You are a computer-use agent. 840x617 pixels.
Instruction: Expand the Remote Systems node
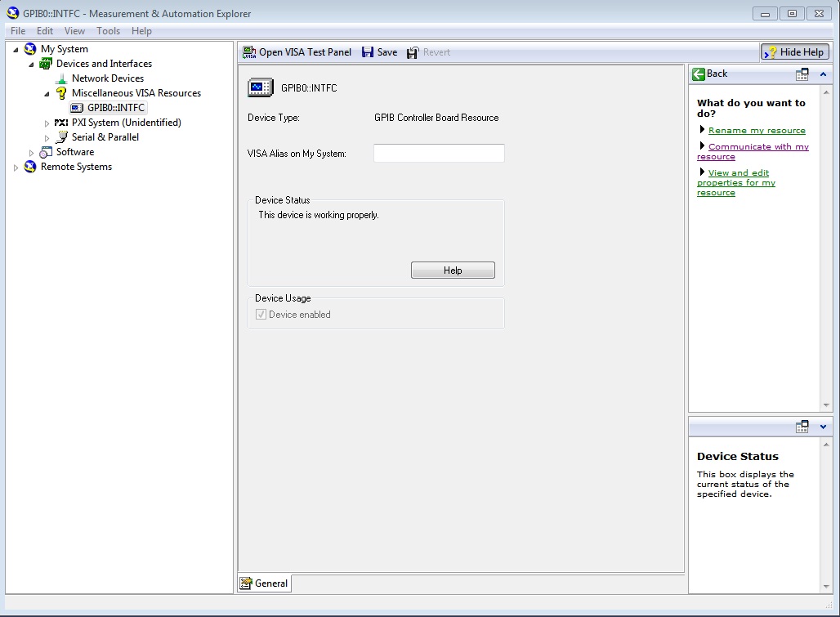pos(16,168)
